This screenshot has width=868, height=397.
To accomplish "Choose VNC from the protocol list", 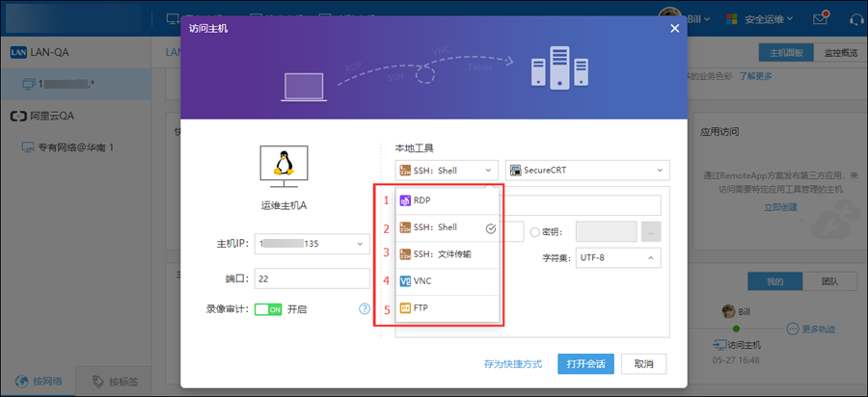I will click(422, 281).
